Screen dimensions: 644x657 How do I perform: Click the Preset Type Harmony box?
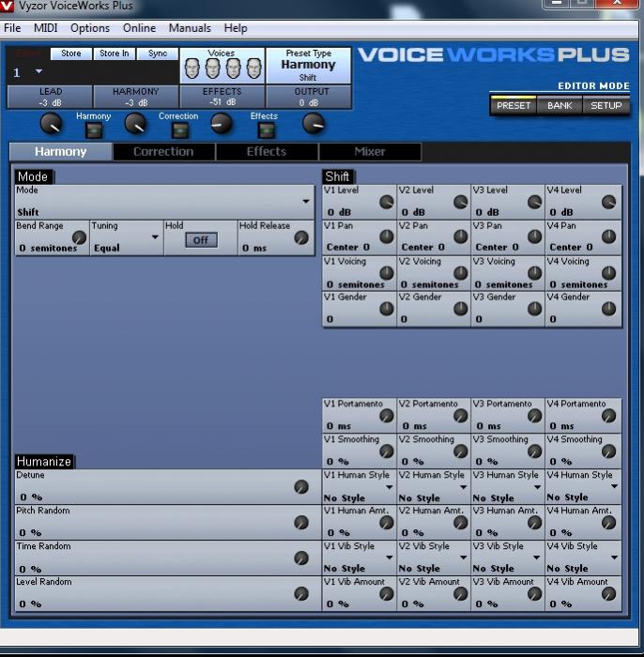(x=308, y=66)
